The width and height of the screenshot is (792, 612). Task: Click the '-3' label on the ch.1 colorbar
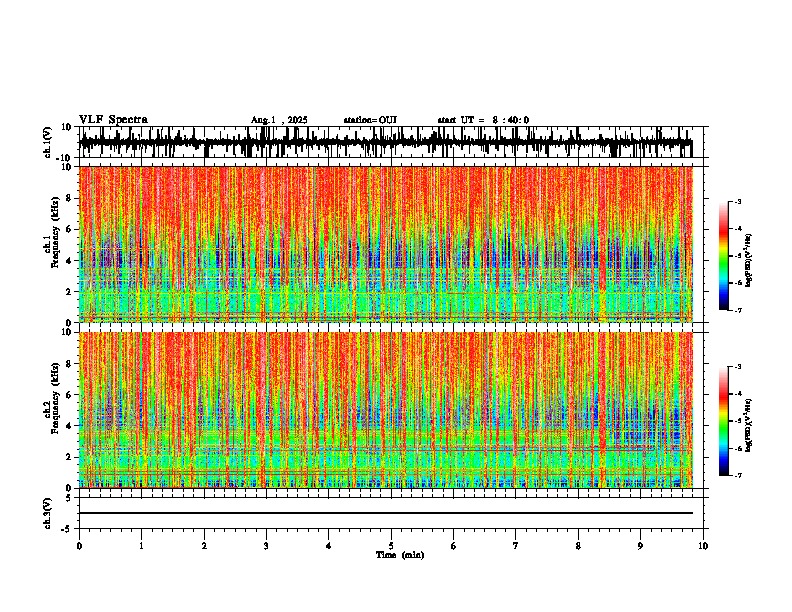[x=737, y=201]
